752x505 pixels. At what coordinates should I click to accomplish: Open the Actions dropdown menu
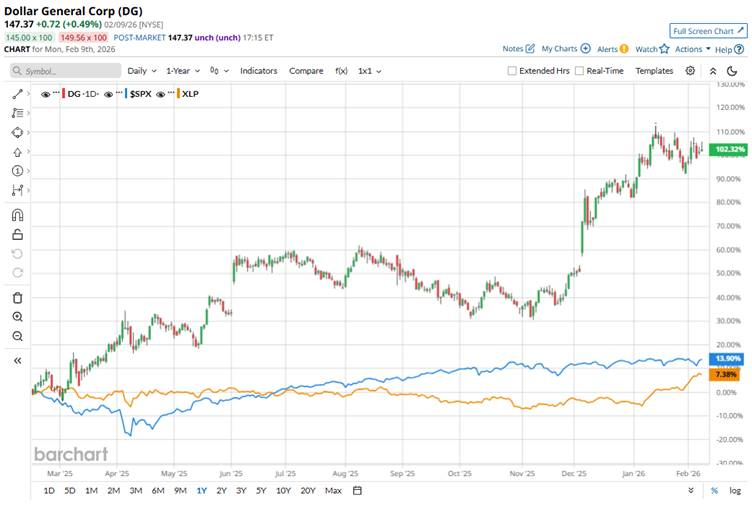692,49
